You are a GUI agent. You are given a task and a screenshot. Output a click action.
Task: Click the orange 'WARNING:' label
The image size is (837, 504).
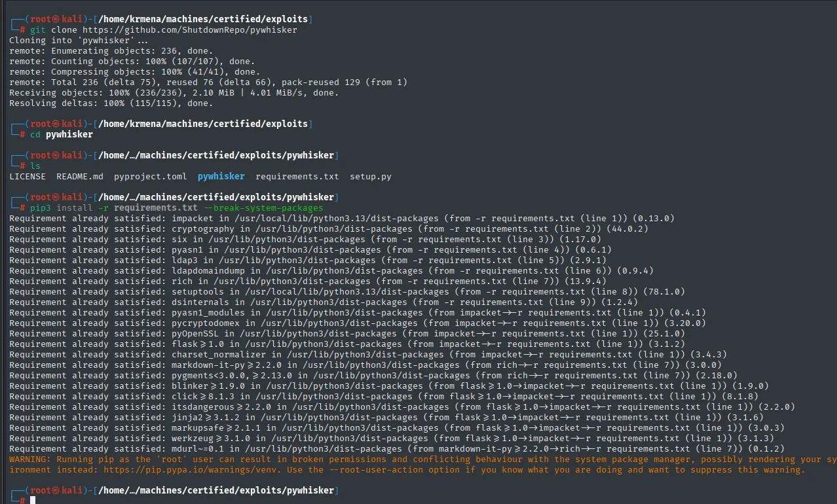pos(30,459)
